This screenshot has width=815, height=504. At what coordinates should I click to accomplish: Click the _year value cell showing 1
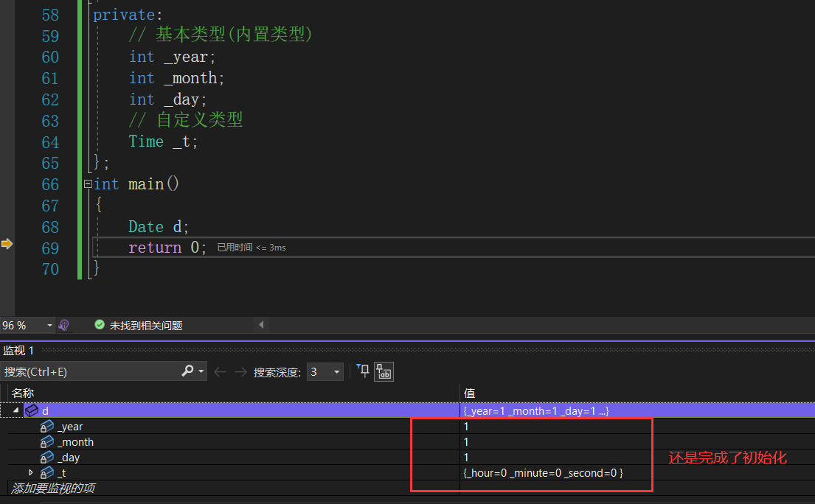[637, 426]
